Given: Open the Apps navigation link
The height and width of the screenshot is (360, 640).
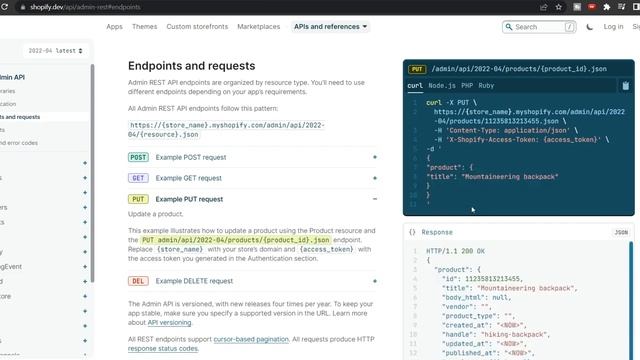Looking at the screenshot, I should click(114, 27).
